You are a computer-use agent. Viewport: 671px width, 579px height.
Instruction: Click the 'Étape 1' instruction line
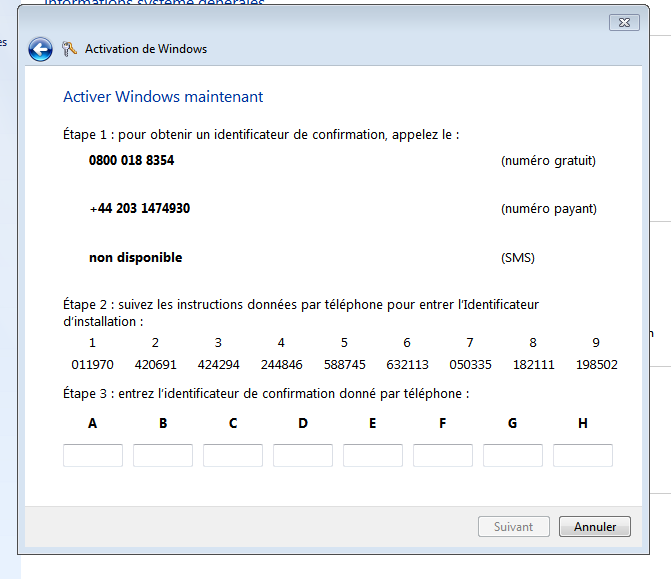click(x=261, y=135)
